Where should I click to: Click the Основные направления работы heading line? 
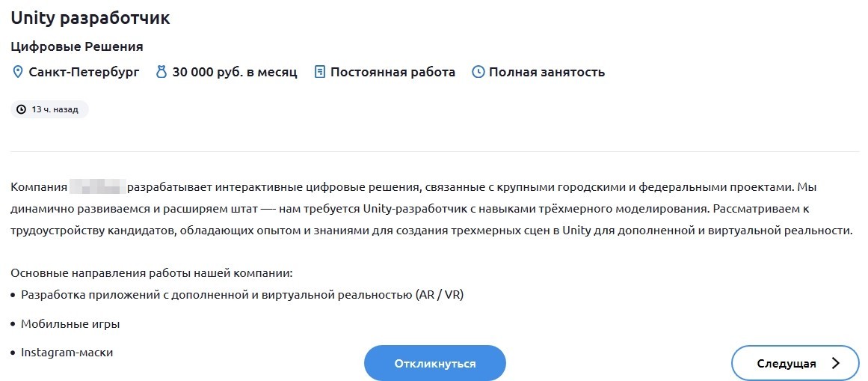tap(151, 273)
